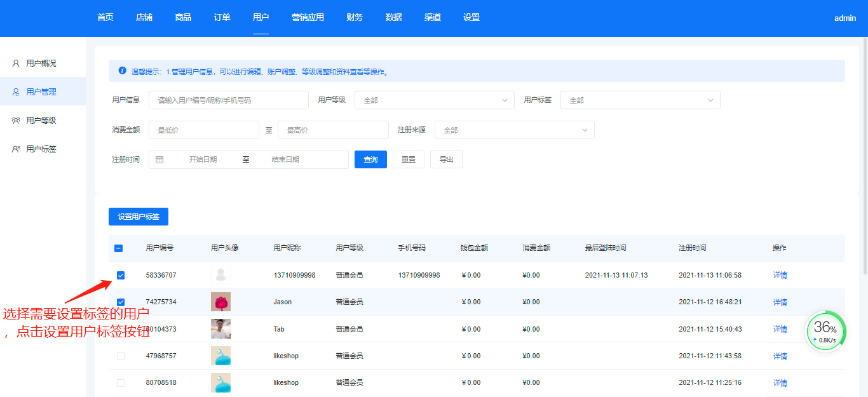The height and width of the screenshot is (397, 868).
Task: Click the 用户信息 search input field
Action: 228,100
